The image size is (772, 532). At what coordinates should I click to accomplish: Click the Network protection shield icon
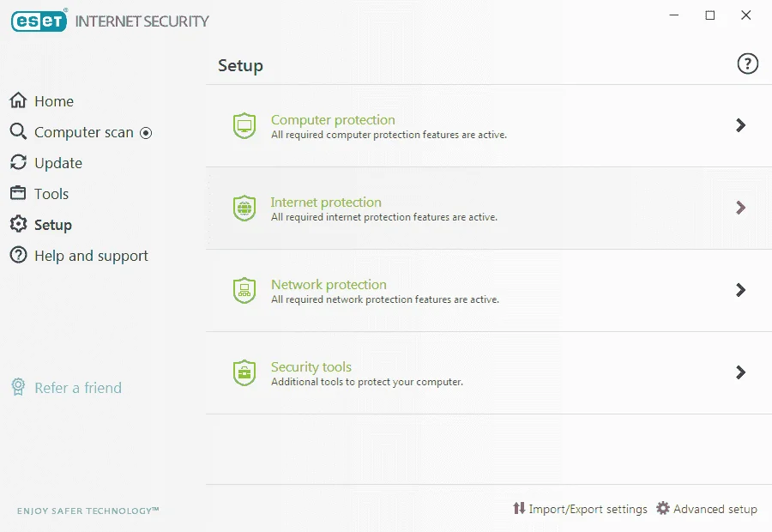pos(244,290)
